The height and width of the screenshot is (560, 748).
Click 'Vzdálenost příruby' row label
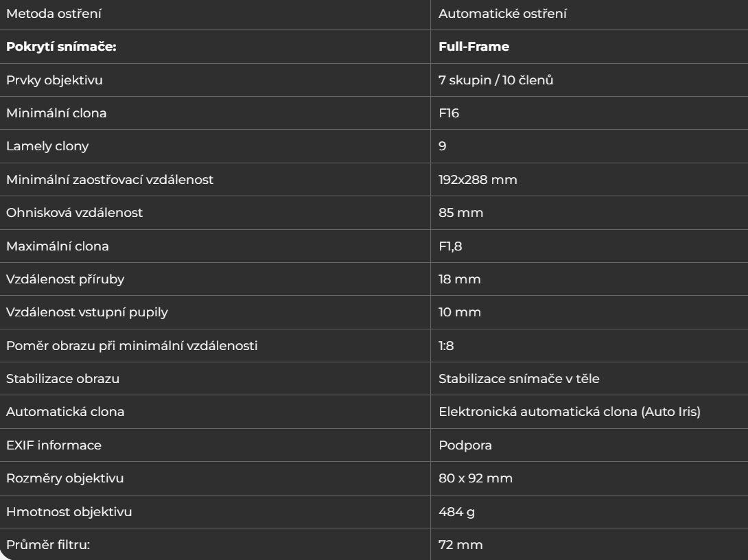click(x=65, y=279)
